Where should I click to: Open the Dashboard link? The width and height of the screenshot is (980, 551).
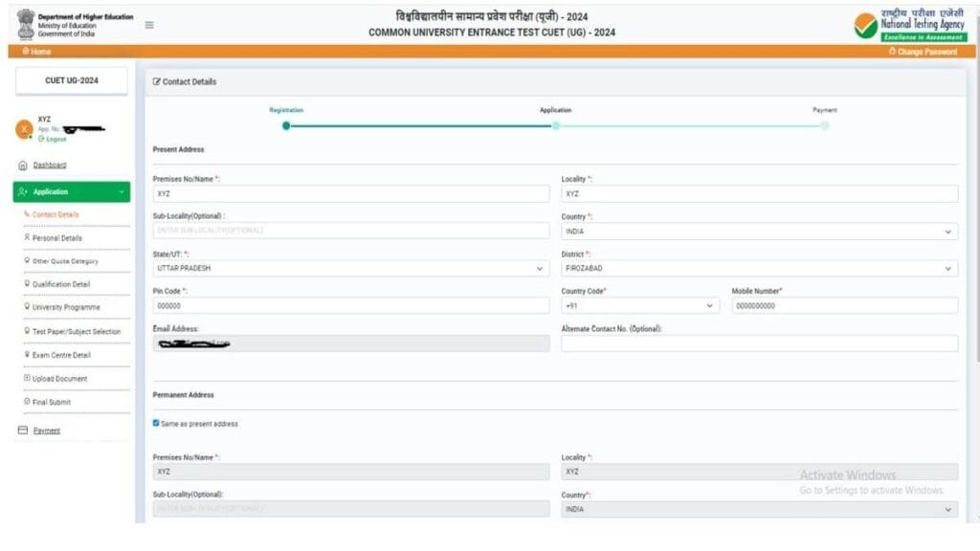50,165
